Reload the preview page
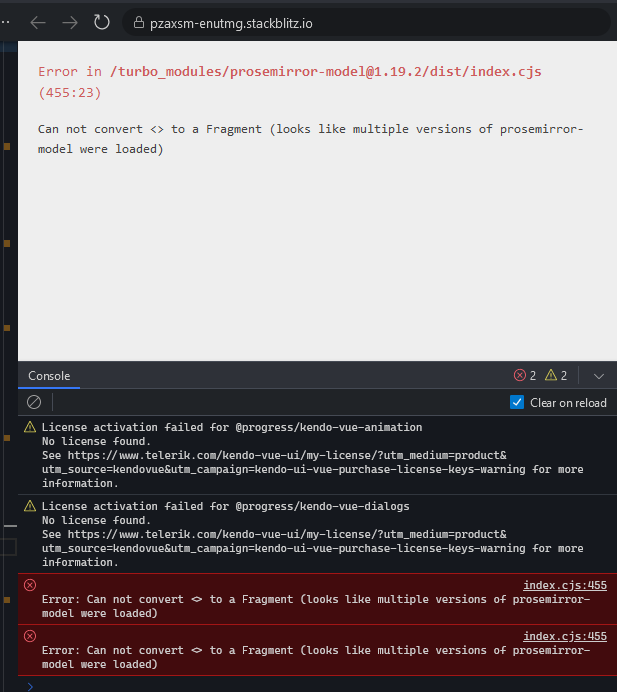This screenshot has width=617, height=692. click(101, 22)
